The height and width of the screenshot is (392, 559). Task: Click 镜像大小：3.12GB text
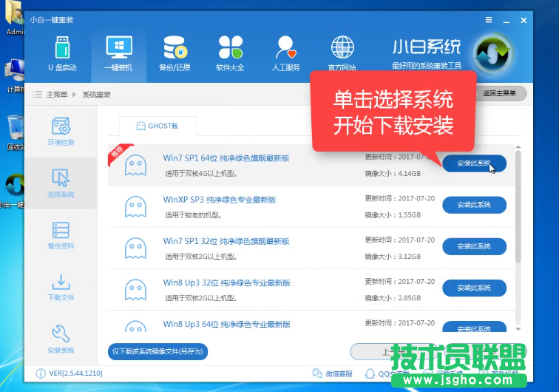[x=393, y=257]
